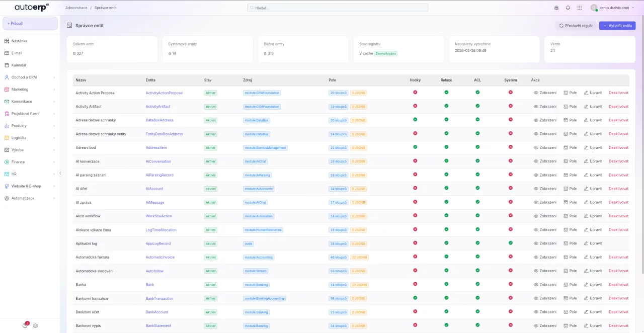Click the eye icon for Activity Artifact
The height and width of the screenshot is (333, 644).
536,107
